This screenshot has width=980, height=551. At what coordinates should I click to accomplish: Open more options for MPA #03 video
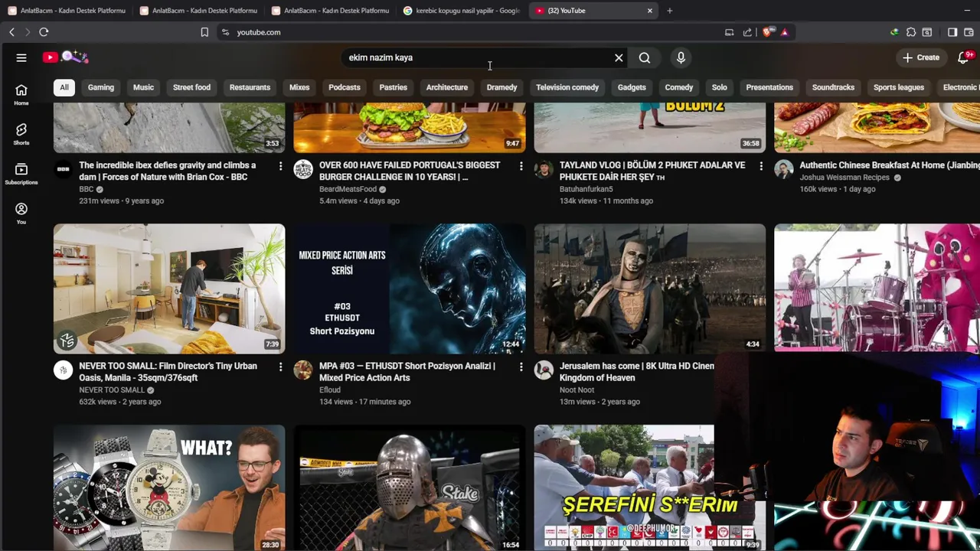tap(521, 367)
